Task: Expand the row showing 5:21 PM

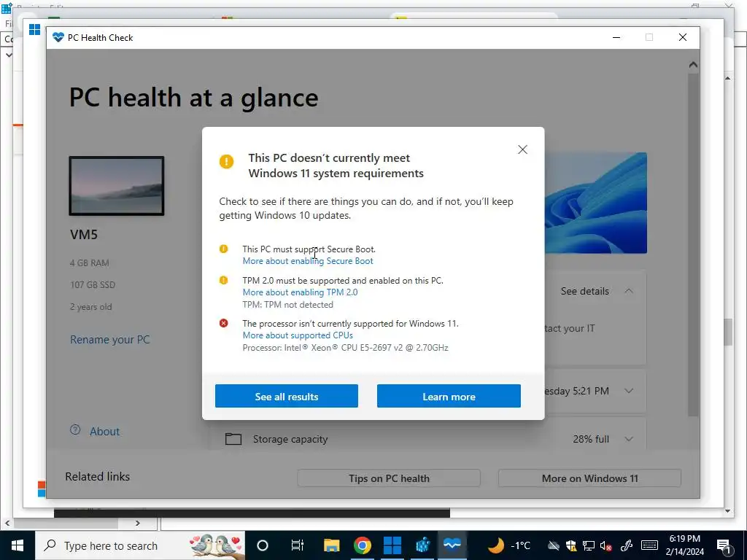Action: 629,391
